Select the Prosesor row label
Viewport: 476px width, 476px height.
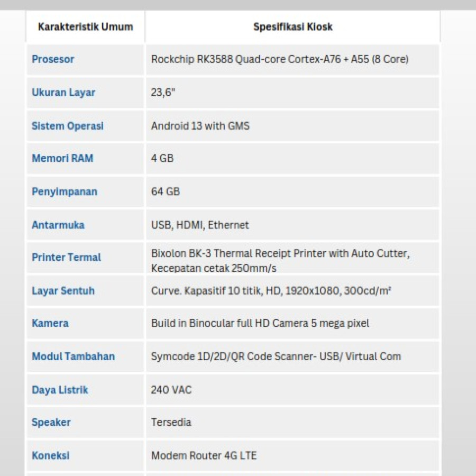(53, 59)
